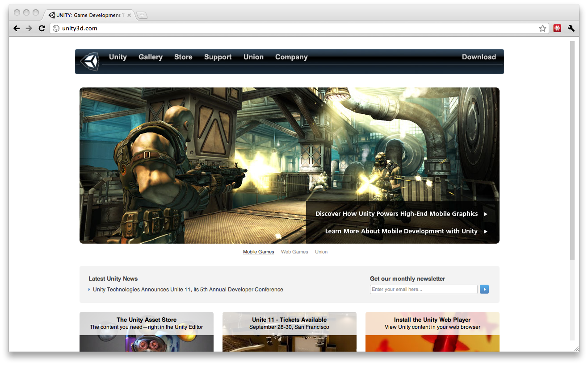Click the Latest Unity News heading
The image size is (588, 365).
click(x=113, y=278)
